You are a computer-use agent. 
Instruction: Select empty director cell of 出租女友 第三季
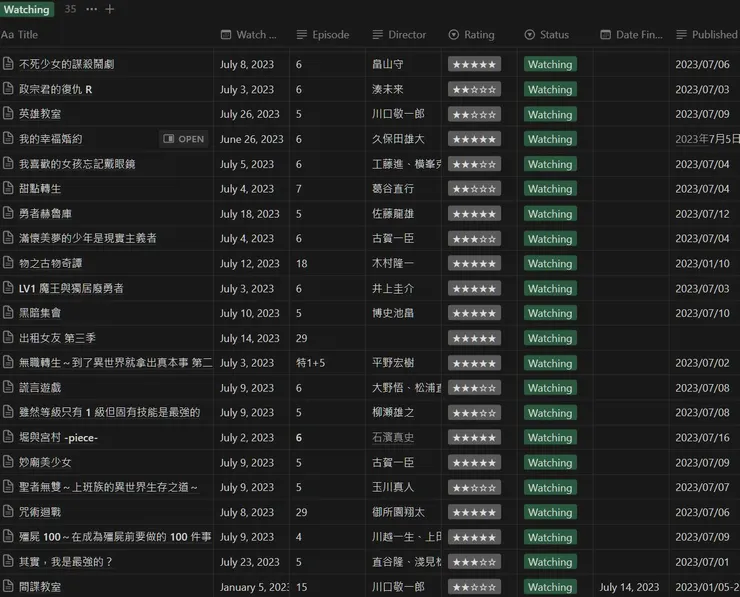pos(404,338)
